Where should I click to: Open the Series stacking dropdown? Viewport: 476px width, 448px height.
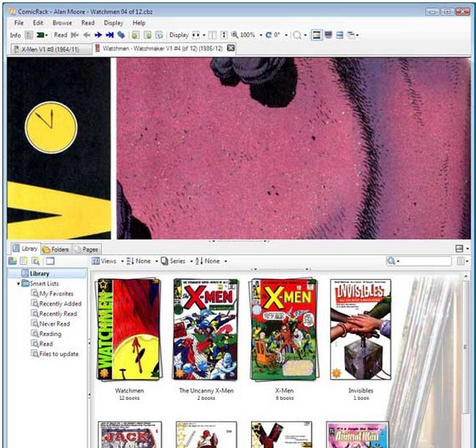tap(177, 261)
